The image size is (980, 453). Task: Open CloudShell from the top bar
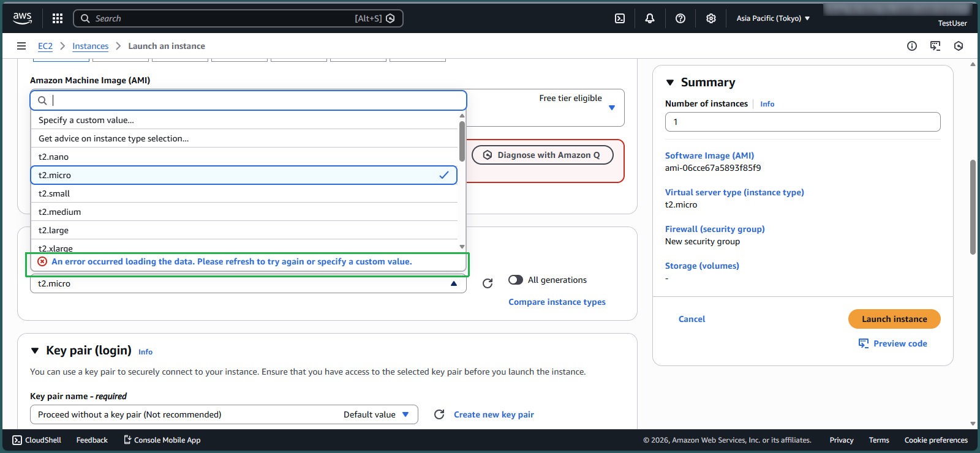pos(620,18)
